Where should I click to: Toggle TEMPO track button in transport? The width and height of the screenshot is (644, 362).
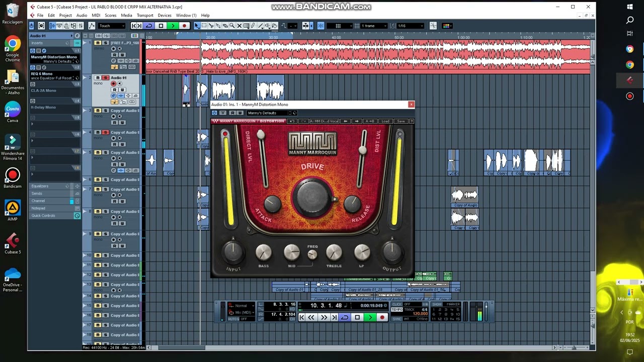click(x=397, y=309)
